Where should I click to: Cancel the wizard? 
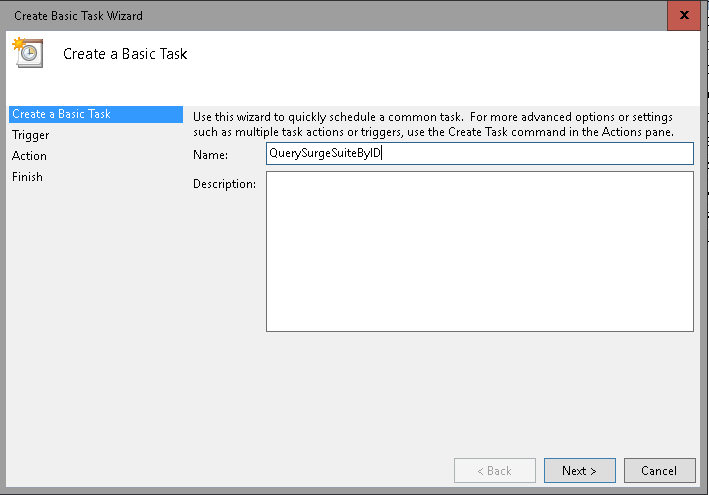coord(659,471)
